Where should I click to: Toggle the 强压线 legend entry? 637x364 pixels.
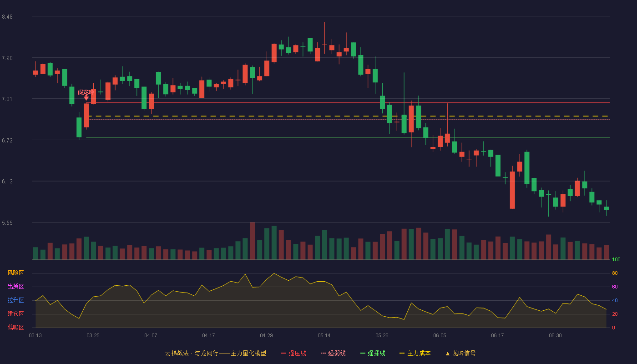click(x=293, y=353)
